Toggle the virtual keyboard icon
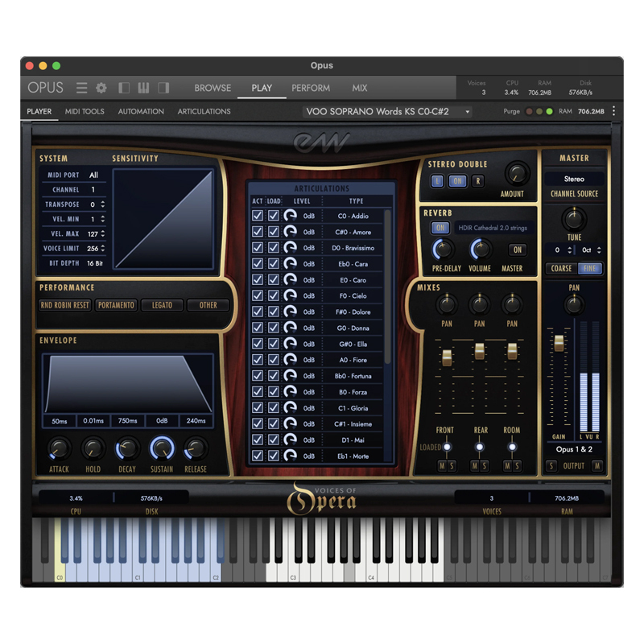 pyautogui.click(x=143, y=88)
